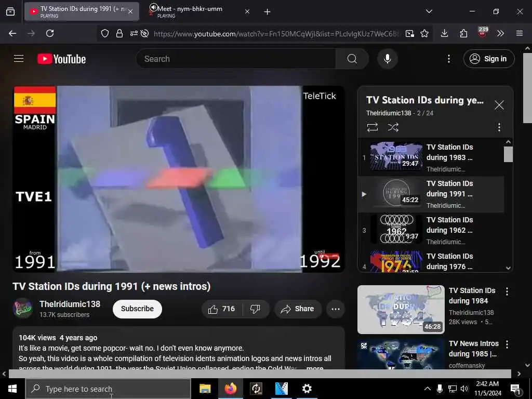Select the TV Station IDs during 1991 playlist item

[x=431, y=194]
